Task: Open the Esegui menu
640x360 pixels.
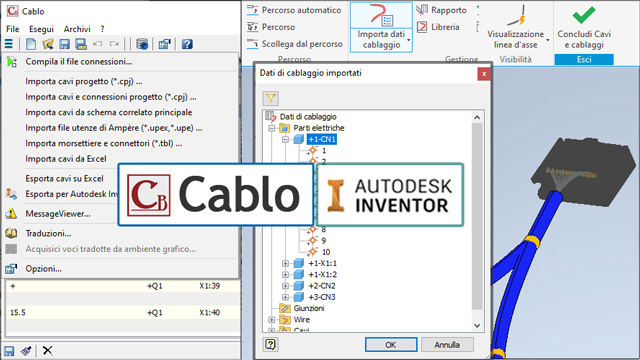Action: pyautogui.click(x=41, y=29)
